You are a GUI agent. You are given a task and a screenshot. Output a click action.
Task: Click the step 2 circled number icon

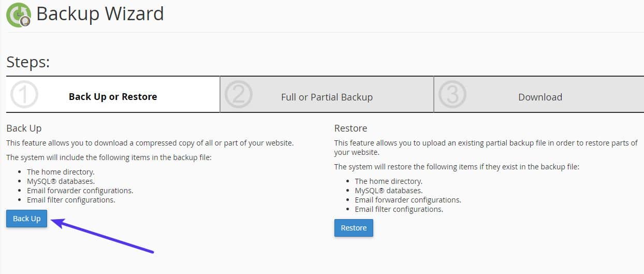(x=238, y=96)
